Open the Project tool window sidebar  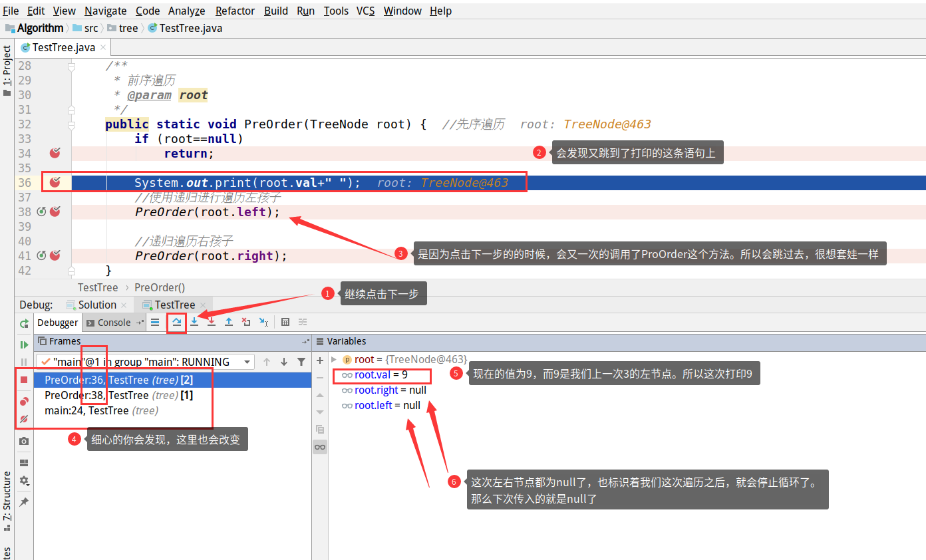pos(7,70)
